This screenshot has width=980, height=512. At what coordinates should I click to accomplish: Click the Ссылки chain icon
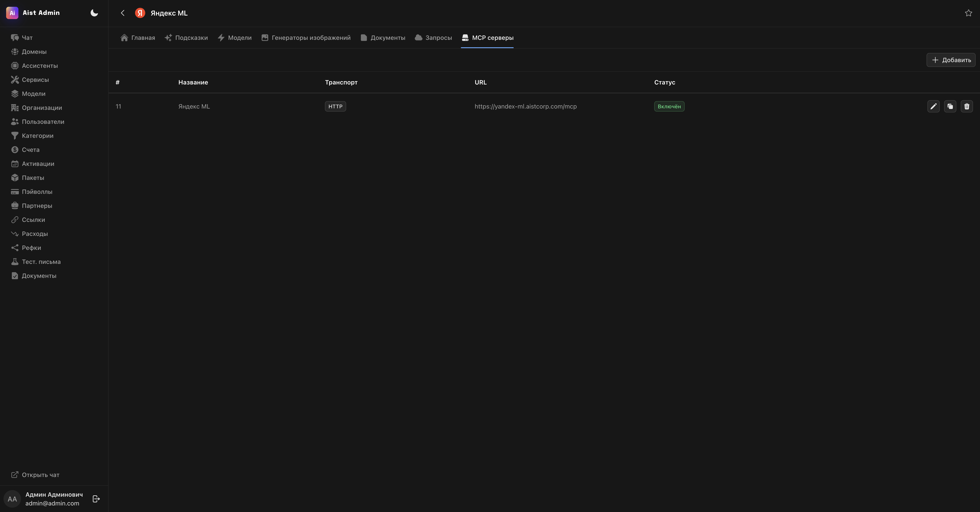point(15,220)
